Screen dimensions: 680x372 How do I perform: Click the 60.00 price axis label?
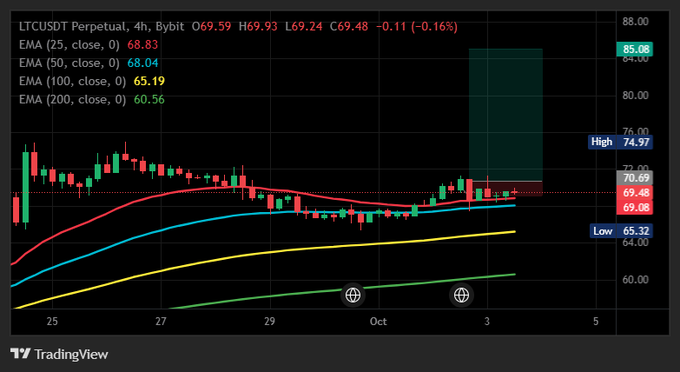635,280
